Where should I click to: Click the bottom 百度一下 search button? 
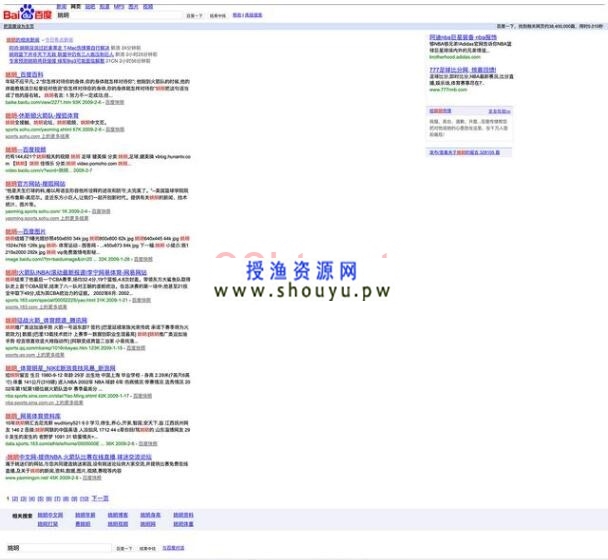coord(124,548)
